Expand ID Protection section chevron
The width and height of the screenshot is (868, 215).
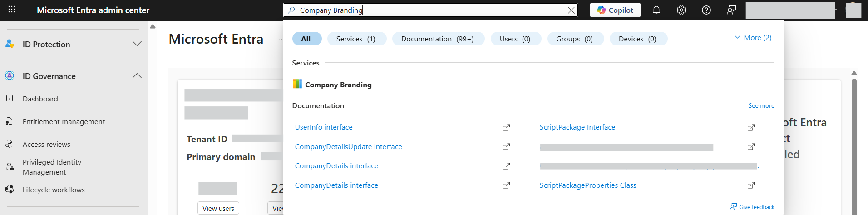[x=137, y=44]
